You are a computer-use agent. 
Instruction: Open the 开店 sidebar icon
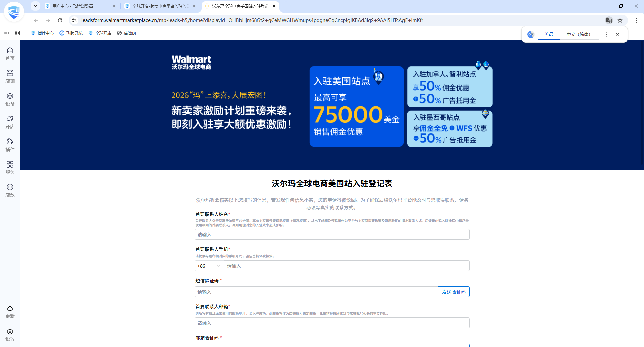pos(10,122)
